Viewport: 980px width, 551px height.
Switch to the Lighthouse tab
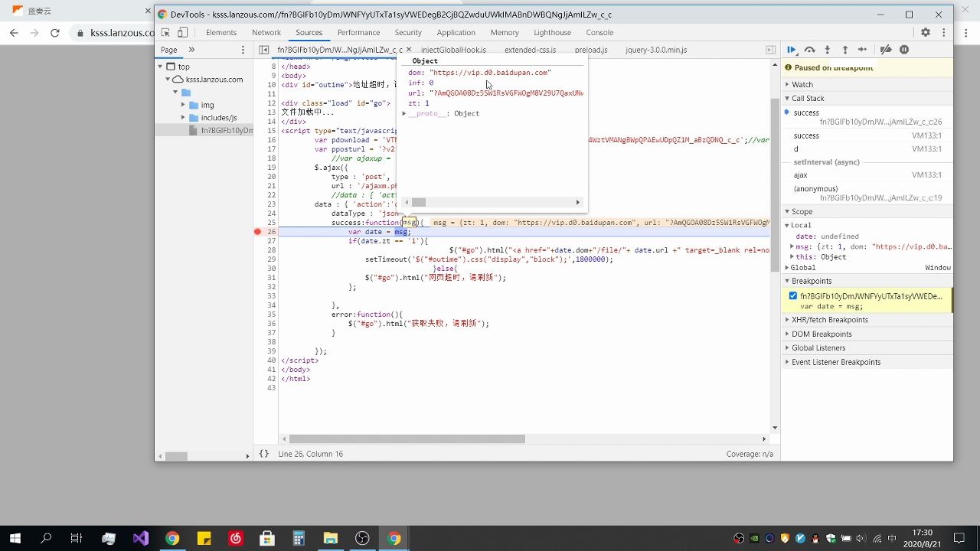(553, 33)
